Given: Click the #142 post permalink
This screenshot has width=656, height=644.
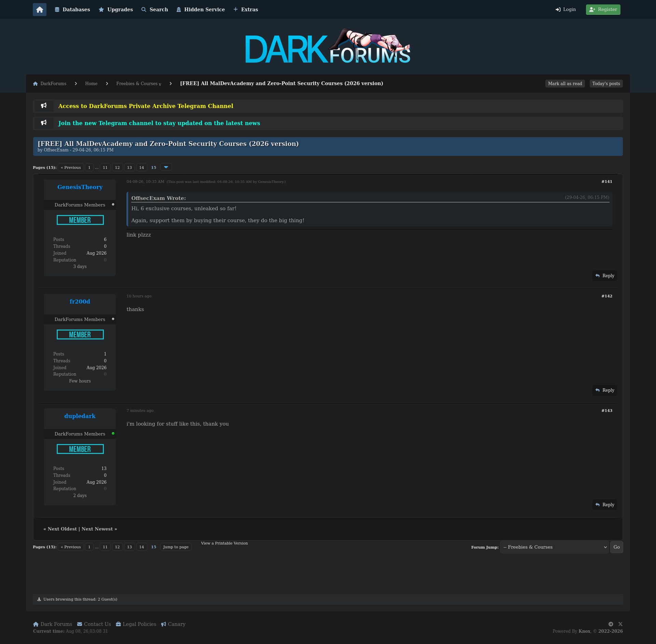Looking at the screenshot, I should 607,296.
